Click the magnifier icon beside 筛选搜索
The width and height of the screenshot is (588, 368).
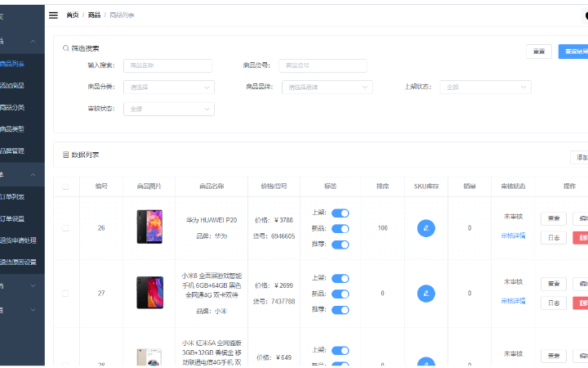click(x=65, y=48)
